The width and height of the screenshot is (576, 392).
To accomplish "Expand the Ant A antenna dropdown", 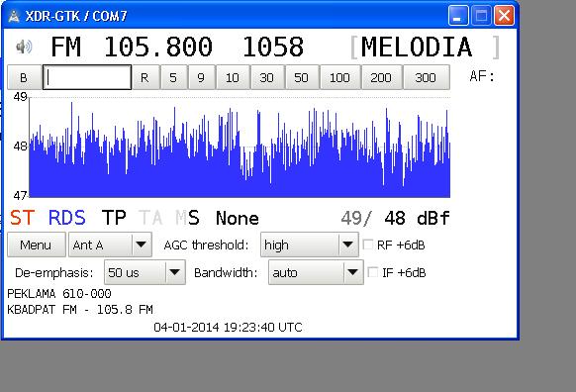I will [x=110, y=245].
